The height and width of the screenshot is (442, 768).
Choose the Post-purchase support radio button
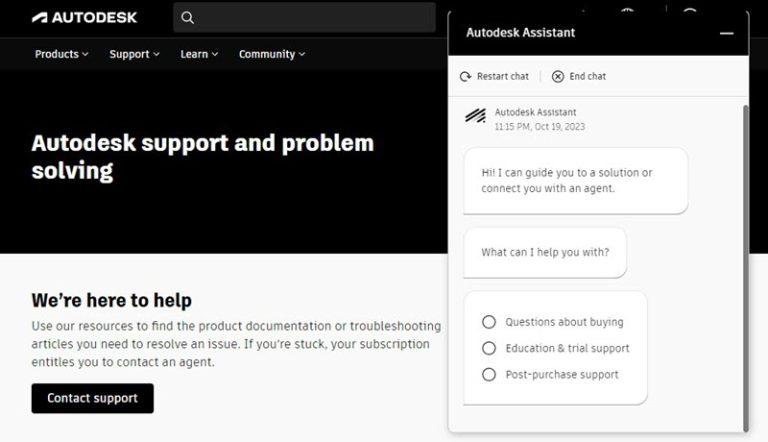(489, 374)
